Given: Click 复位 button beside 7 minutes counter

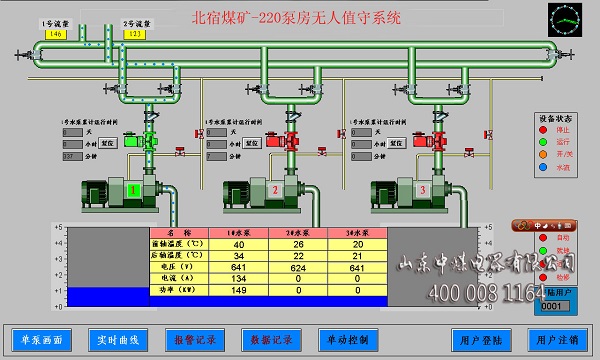Looking at the screenshot, I should (252, 143).
